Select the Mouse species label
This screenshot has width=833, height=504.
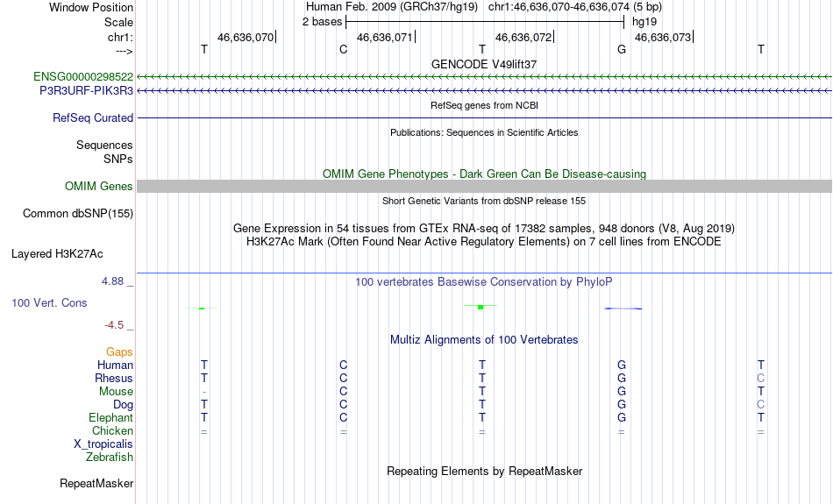pos(116,392)
